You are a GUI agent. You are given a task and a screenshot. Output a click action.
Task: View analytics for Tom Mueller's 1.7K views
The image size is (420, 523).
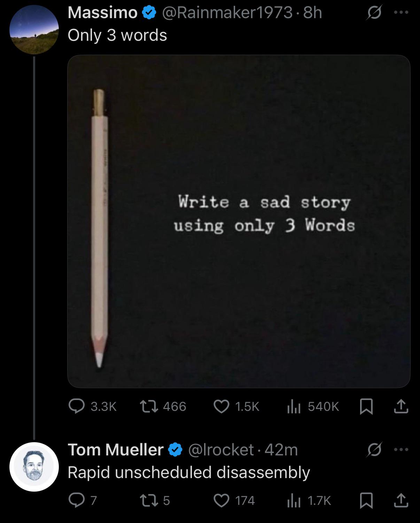click(294, 500)
